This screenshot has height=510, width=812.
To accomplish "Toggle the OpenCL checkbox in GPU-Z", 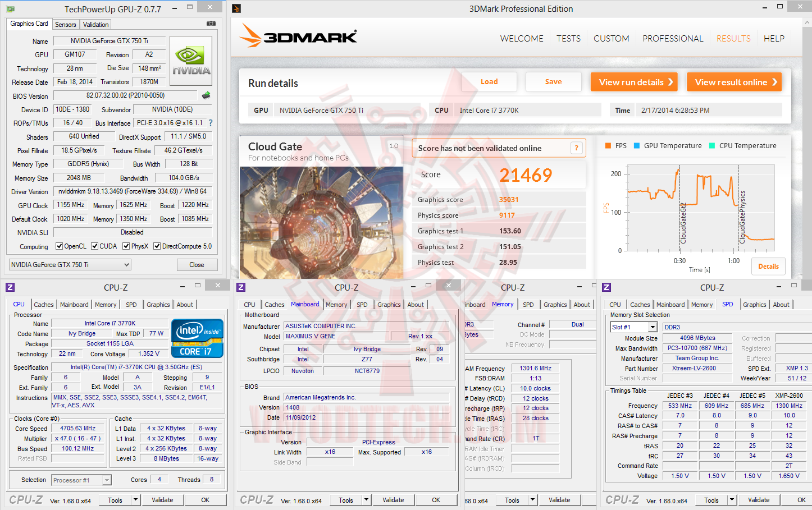I will [x=59, y=246].
